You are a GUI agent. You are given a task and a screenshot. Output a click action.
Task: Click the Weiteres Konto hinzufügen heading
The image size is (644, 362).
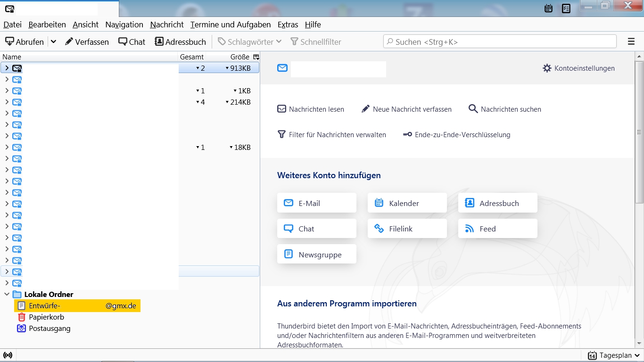pos(329,175)
